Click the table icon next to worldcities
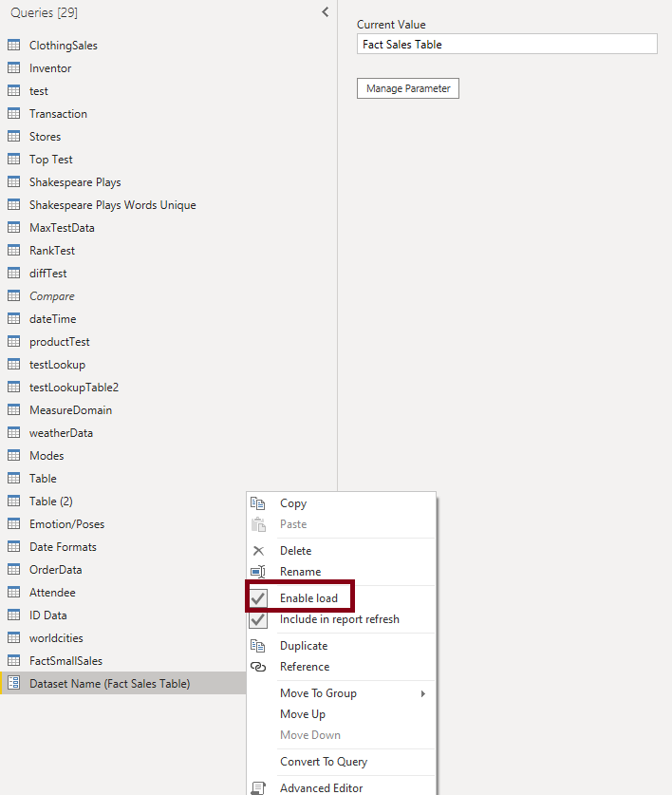This screenshot has width=672, height=795. point(13,638)
